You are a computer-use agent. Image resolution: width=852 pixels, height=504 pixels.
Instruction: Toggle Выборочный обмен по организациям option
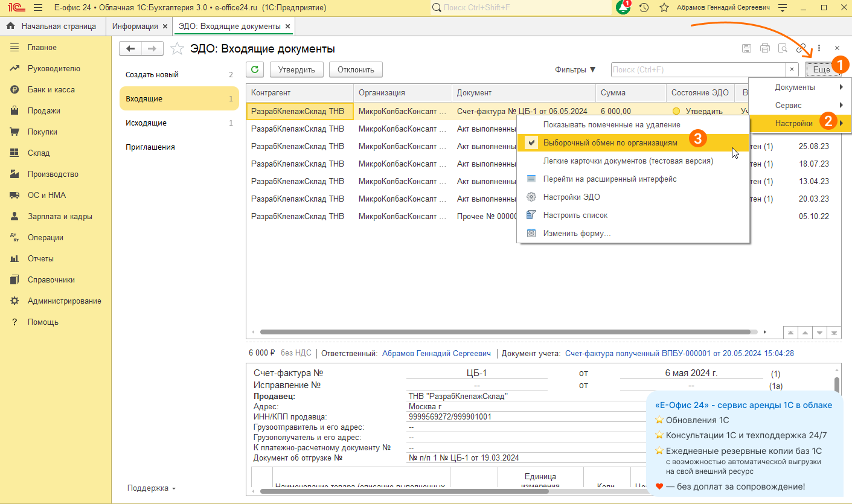632,143
